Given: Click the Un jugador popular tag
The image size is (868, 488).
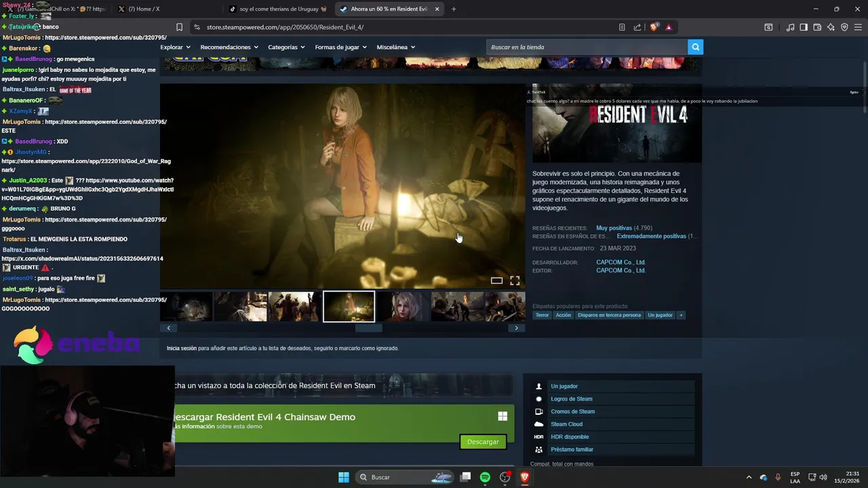Looking at the screenshot, I should (660, 315).
